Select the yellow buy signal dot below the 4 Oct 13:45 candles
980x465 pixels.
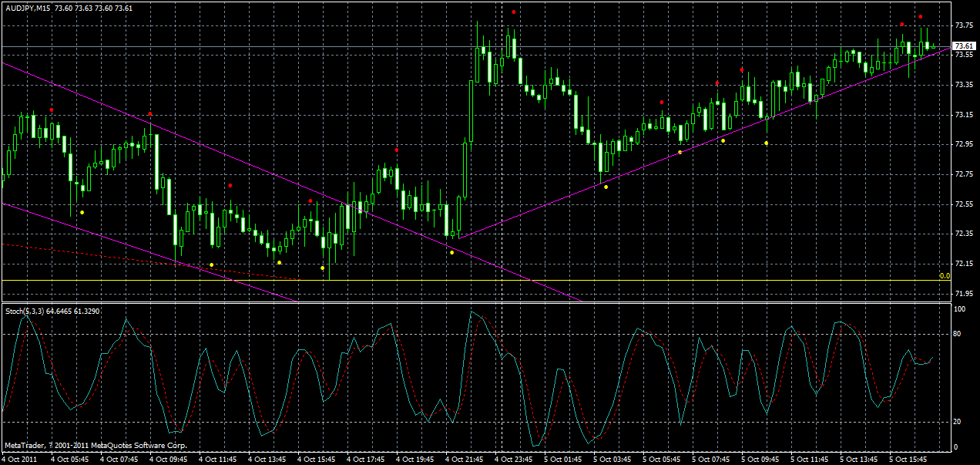(x=280, y=262)
